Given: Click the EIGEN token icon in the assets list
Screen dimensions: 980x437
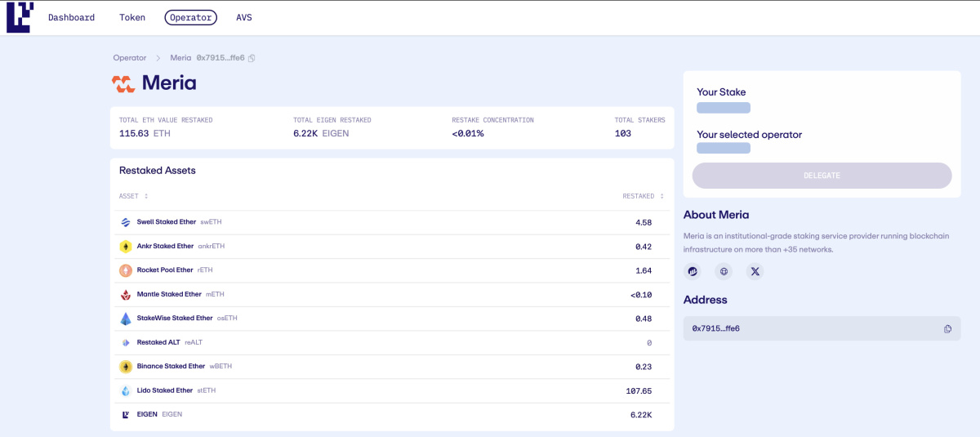Looking at the screenshot, I should click(x=126, y=415).
